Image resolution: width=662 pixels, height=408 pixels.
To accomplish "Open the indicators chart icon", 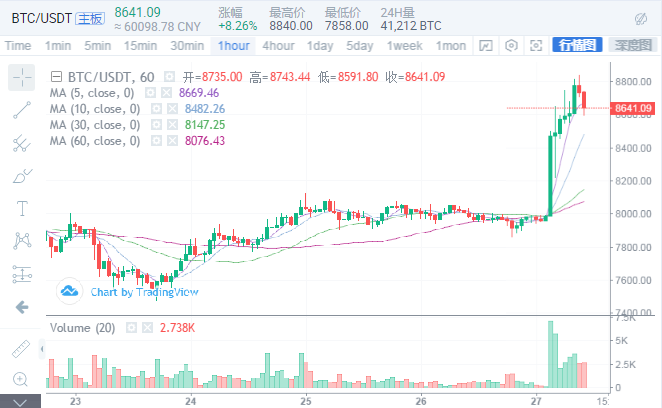I will click(486, 45).
